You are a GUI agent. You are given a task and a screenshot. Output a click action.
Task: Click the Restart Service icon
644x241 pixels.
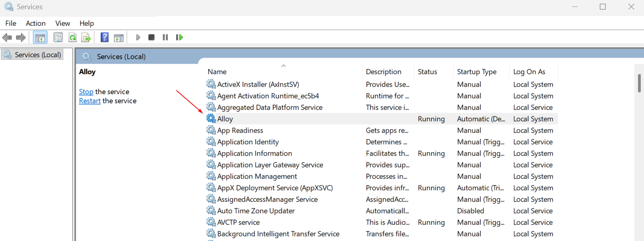pos(179,37)
